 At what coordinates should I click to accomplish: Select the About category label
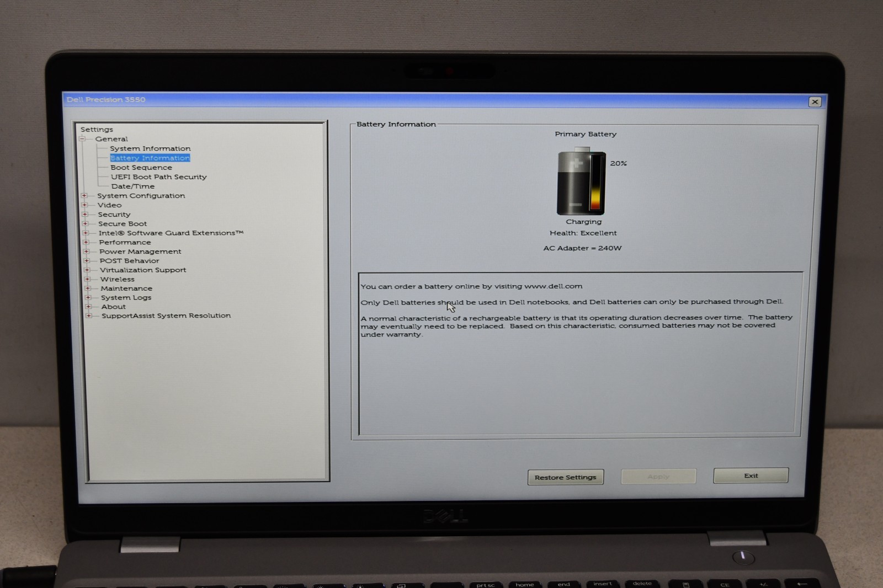click(x=114, y=307)
